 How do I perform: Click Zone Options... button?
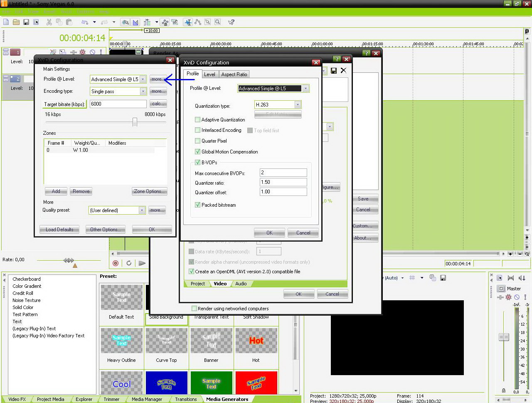pos(150,191)
